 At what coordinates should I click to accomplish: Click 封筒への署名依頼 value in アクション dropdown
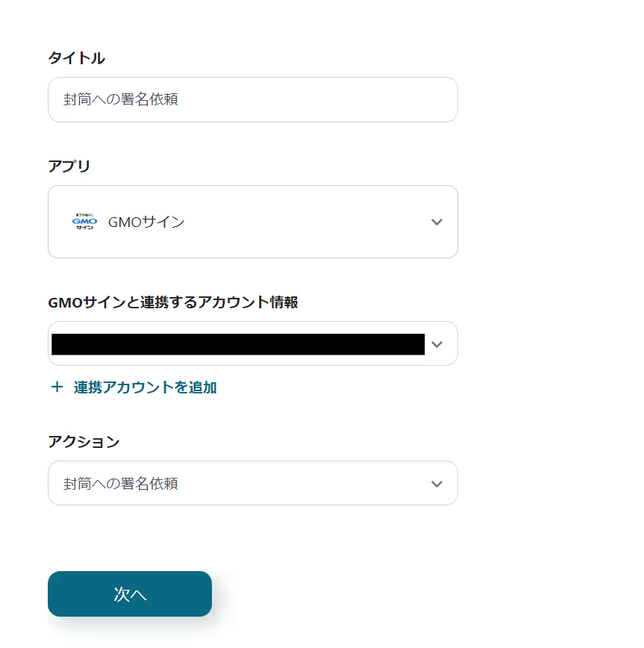[x=121, y=484]
